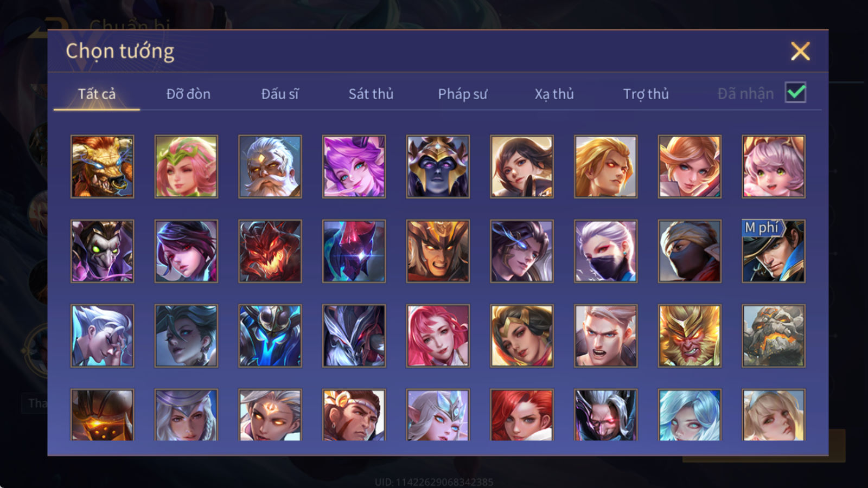Pick the white-bearded old man hero
The width and height of the screenshot is (868, 488).
270,166
